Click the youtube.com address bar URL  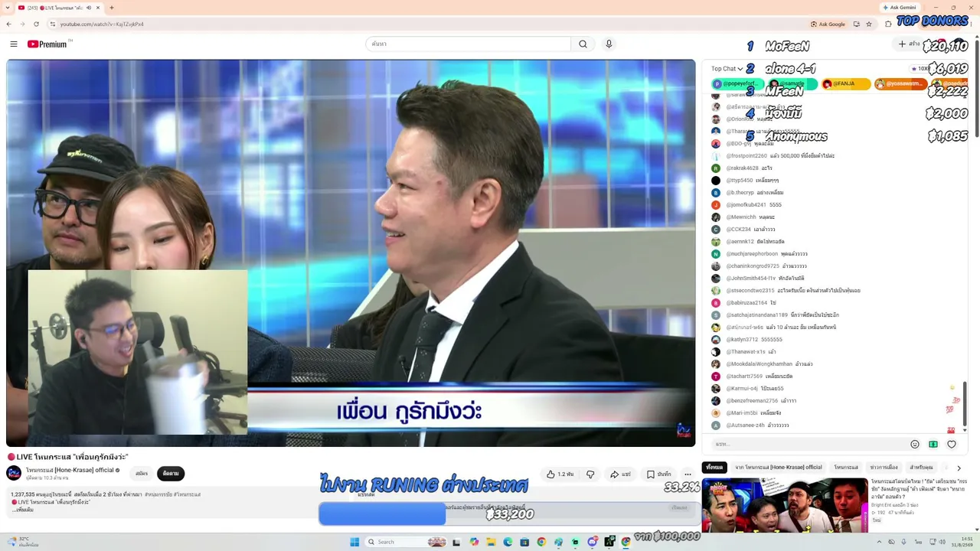point(102,24)
